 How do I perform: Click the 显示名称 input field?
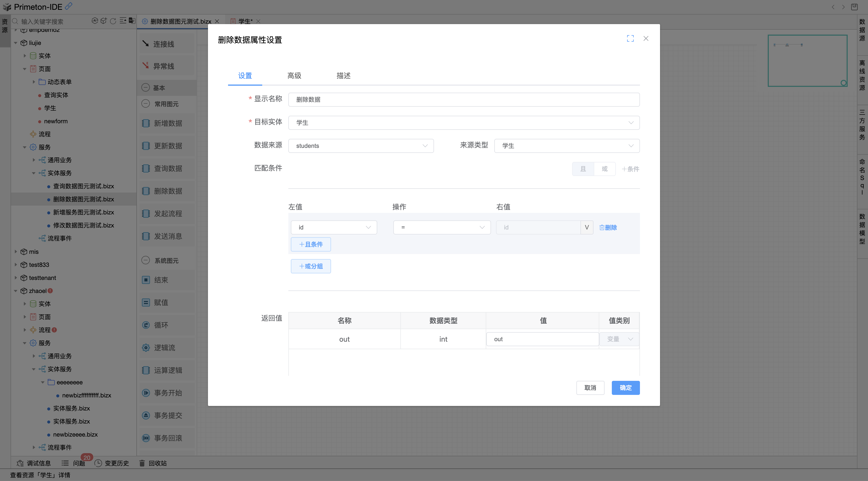click(x=464, y=100)
